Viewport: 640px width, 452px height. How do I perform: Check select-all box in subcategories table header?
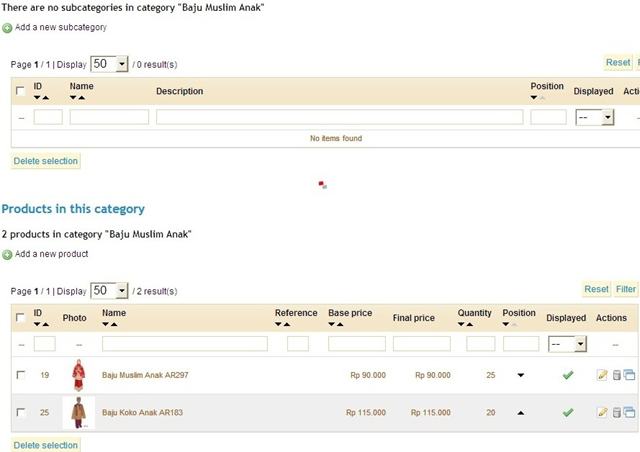pos(20,91)
